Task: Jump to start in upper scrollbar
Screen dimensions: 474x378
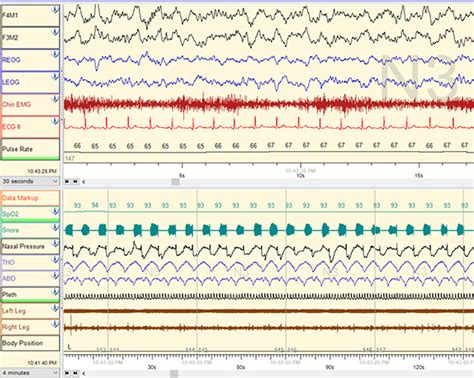Action: pyautogui.click(x=67, y=182)
